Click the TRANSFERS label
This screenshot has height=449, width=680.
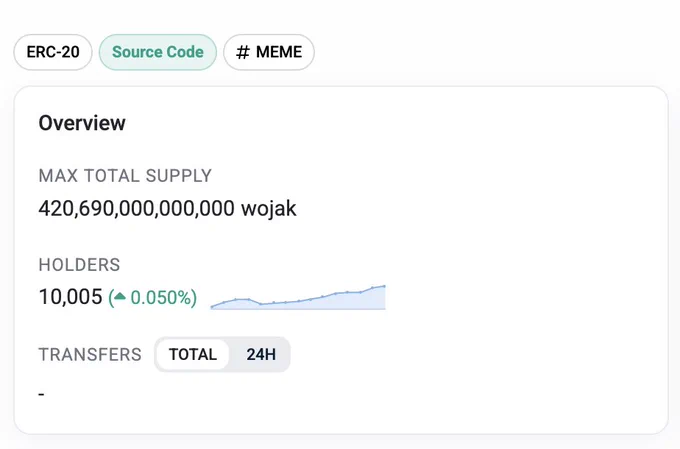click(x=90, y=354)
